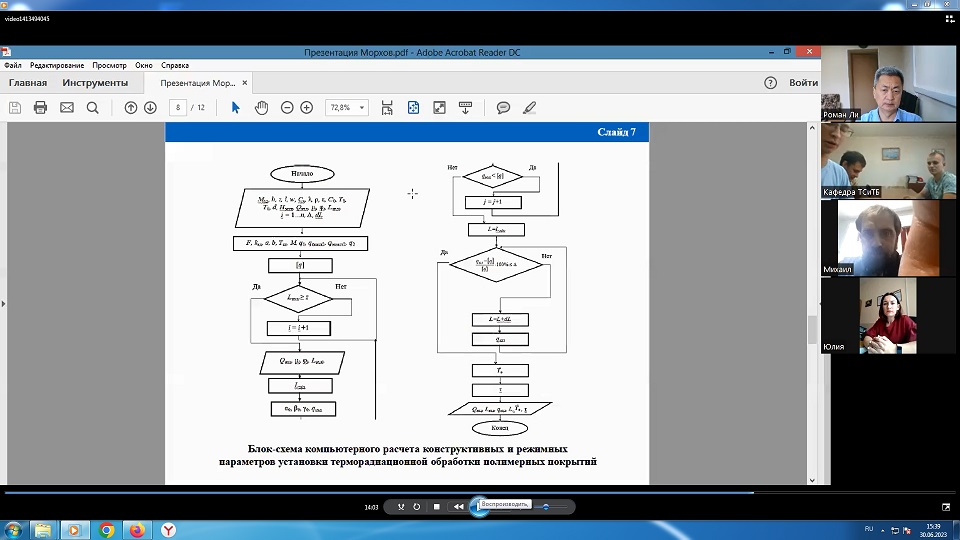Image resolution: width=960 pixels, height=540 pixels.
Task: Select Кафедра ТСиТБ participant video tile
Action: [888, 161]
